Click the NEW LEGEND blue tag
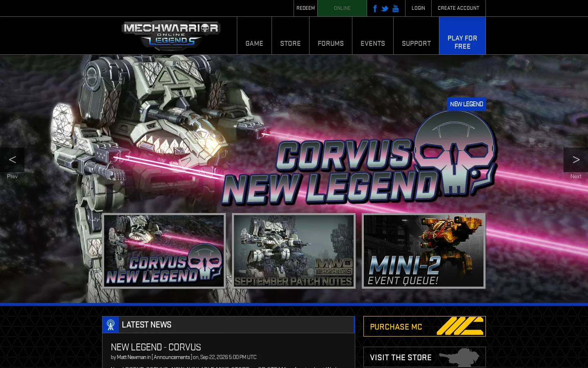The image size is (588, 368). (x=466, y=104)
